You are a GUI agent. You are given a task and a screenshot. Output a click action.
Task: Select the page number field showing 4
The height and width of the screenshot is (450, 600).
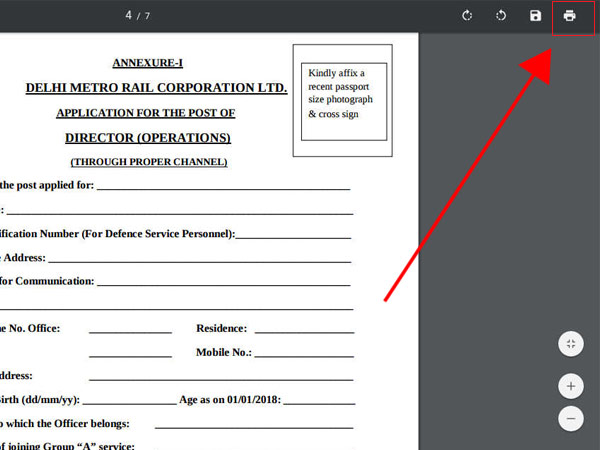(x=129, y=15)
